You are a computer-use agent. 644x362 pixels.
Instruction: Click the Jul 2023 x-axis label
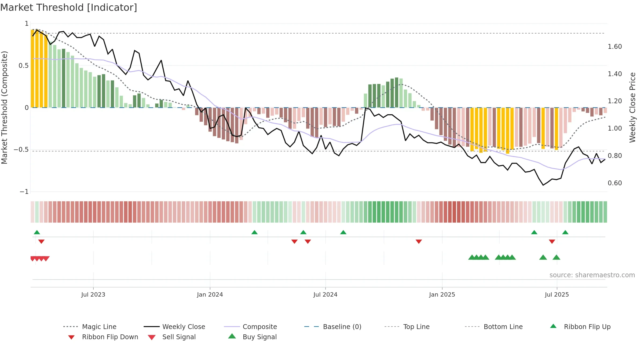pyautogui.click(x=93, y=295)
